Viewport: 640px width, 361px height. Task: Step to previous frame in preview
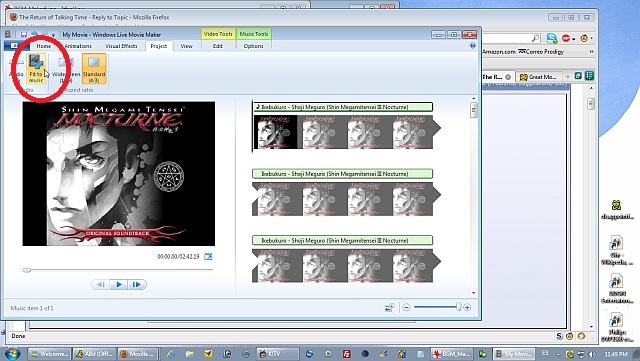(x=100, y=284)
